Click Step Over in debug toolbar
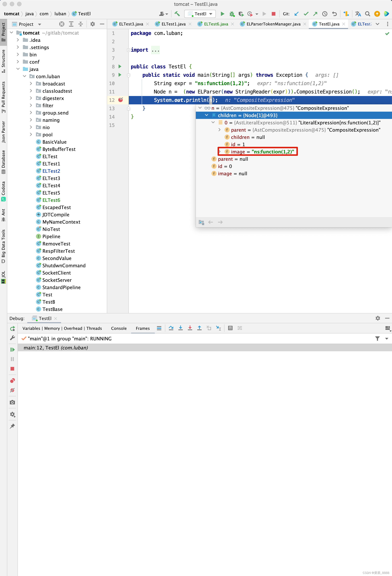 (x=171, y=328)
